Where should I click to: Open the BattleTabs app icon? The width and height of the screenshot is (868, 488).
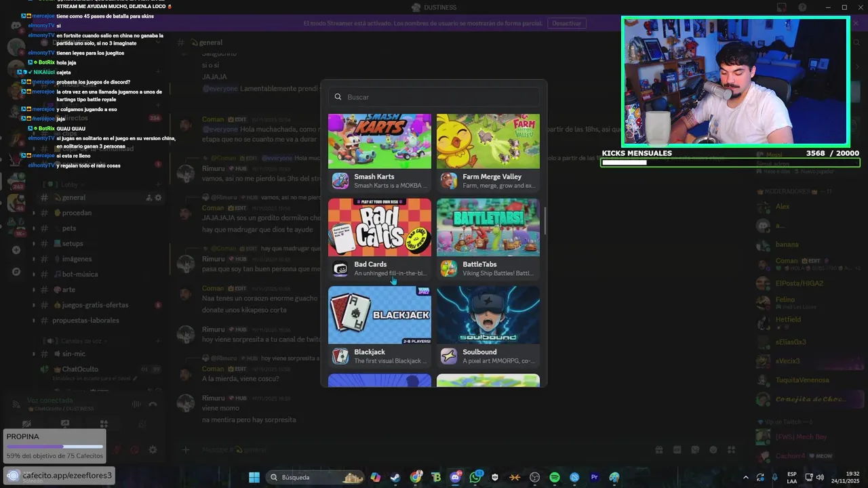(448, 268)
